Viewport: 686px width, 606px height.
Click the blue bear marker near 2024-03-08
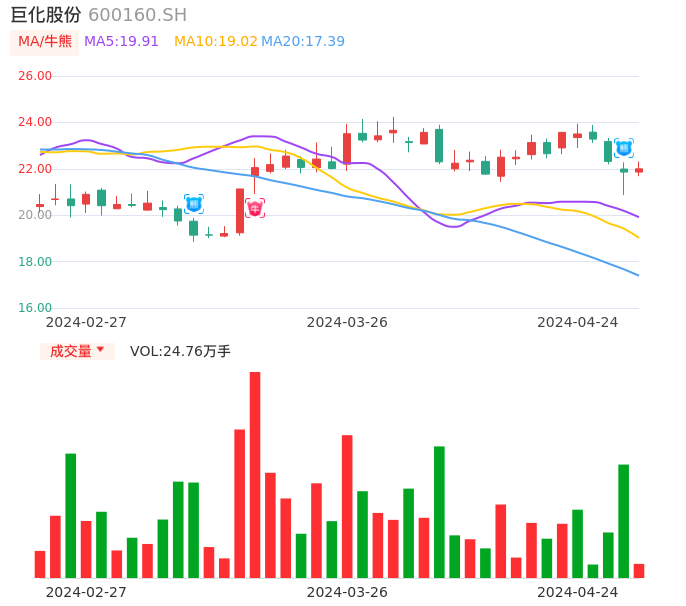194,204
